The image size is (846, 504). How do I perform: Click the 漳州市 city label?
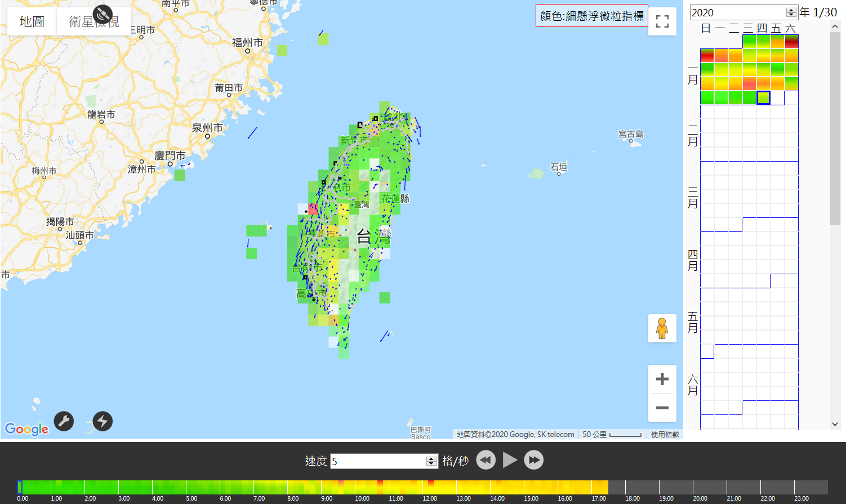(142, 169)
